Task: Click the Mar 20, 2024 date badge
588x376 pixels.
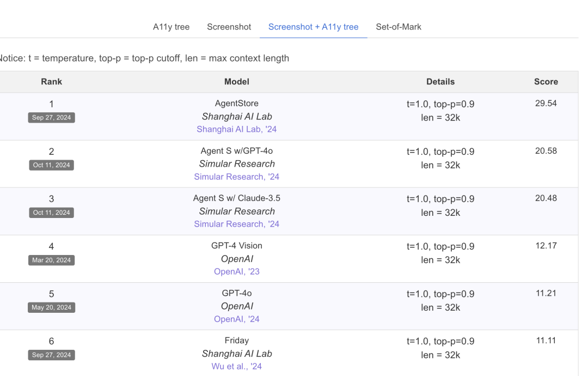Action: point(51,260)
